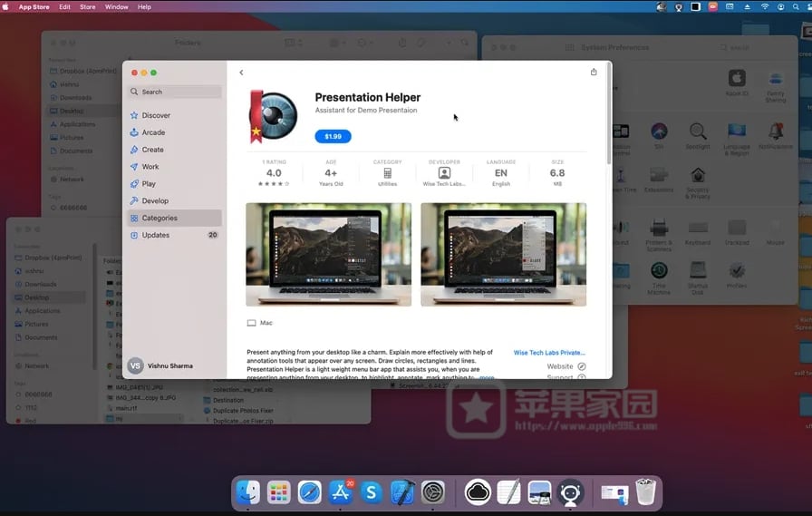
Task: Click App Store icon in the Dock
Action: [340, 492]
